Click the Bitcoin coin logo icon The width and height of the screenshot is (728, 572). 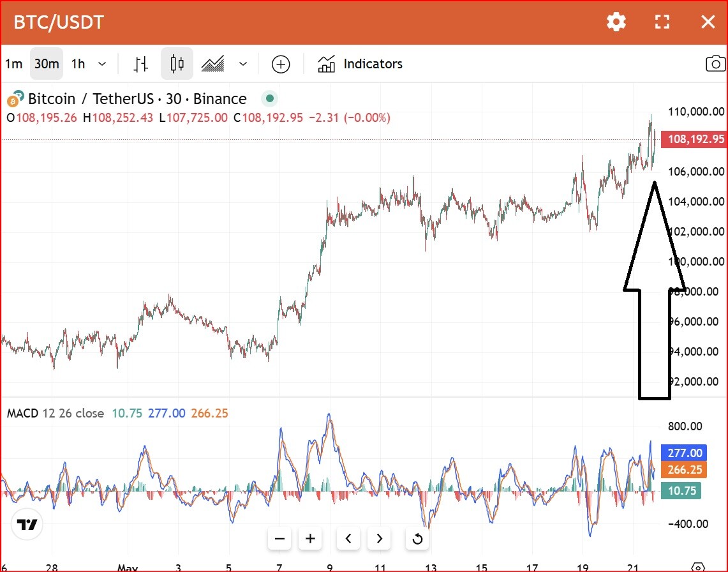[x=13, y=100]
